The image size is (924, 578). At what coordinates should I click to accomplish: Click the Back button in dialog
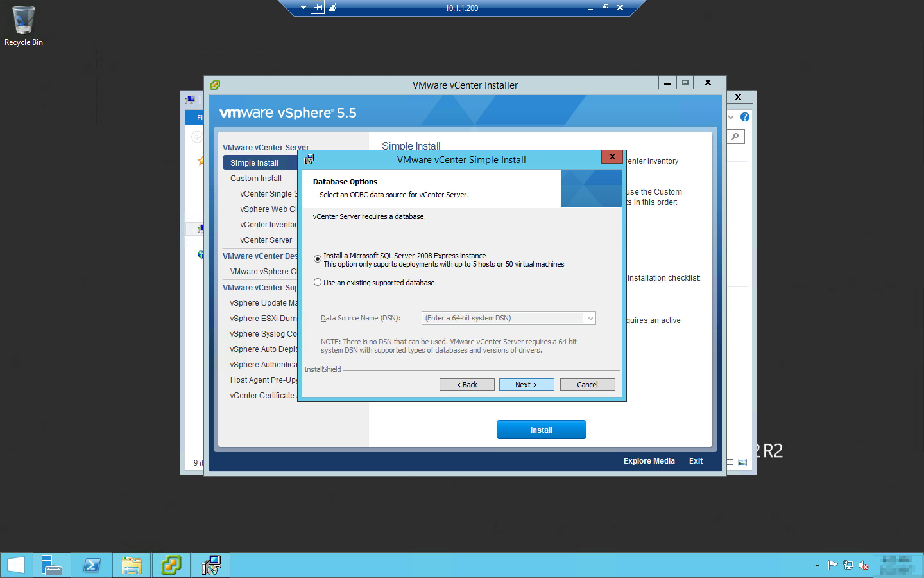coord(466,385)
